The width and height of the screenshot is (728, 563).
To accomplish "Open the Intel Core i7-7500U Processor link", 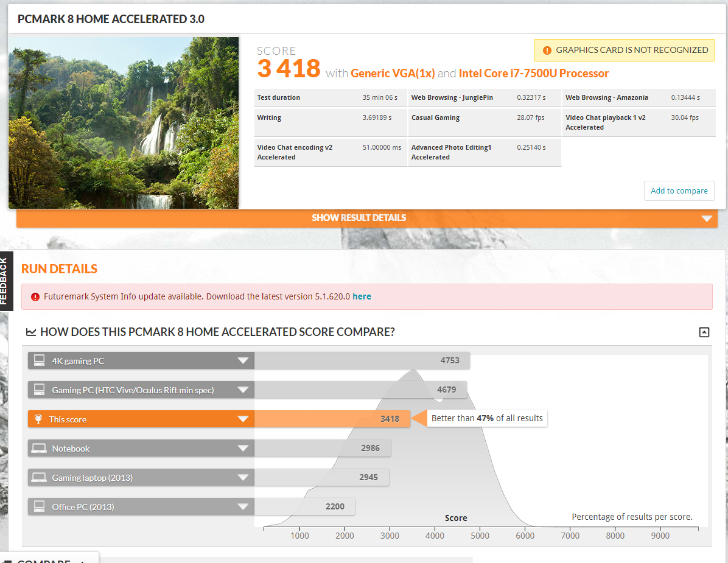I will click(533, 73).
